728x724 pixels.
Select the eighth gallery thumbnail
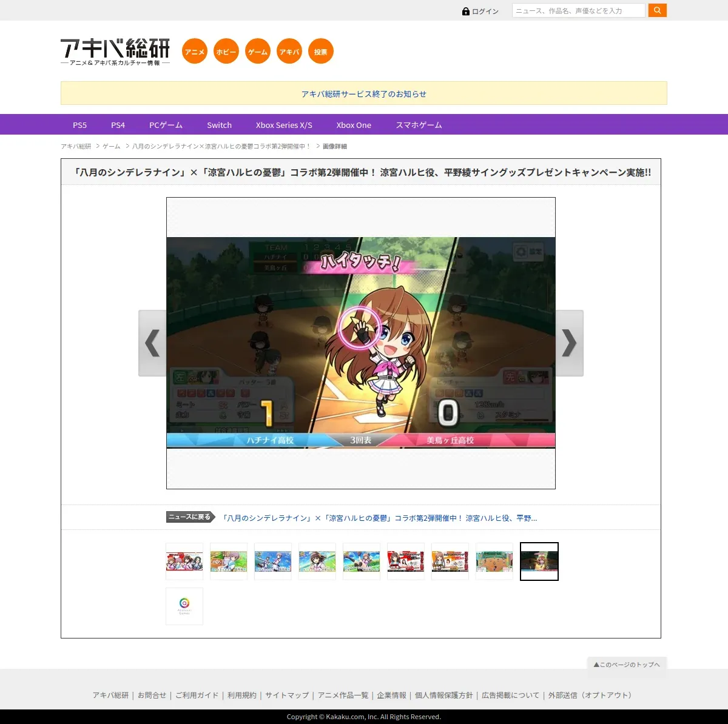coord(494,561)
